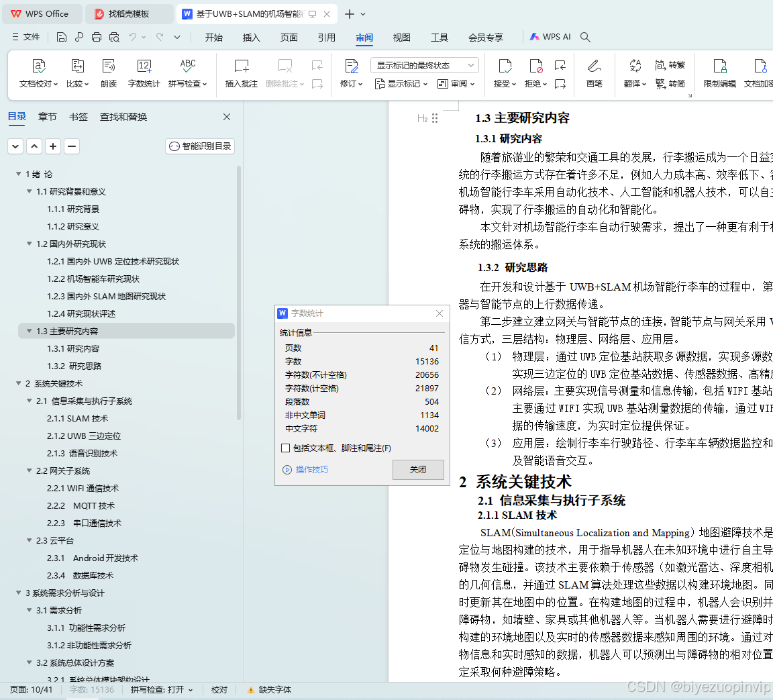Open the 查找和替换 pane tab
Image resolution: width=773 pixels, height=700 pixels.
123,117
